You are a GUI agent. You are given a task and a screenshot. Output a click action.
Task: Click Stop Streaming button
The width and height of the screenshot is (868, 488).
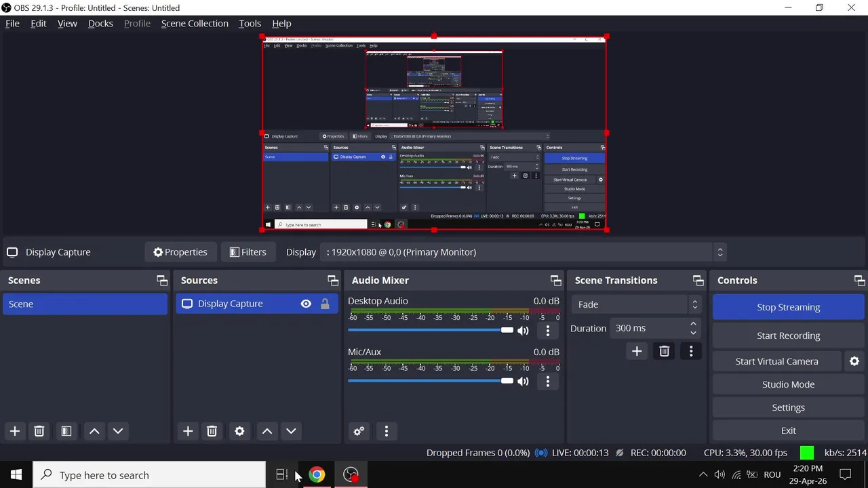click(788, 307)
